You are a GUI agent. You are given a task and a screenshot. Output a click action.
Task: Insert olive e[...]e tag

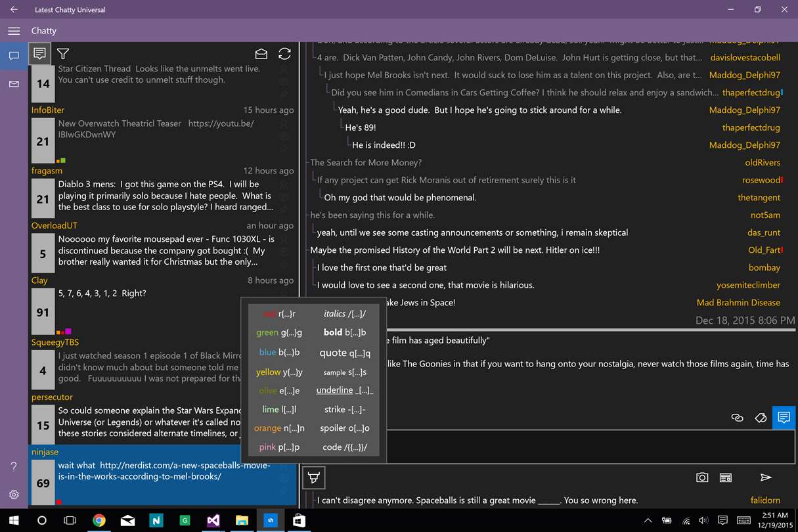click(x=280, y=391)
